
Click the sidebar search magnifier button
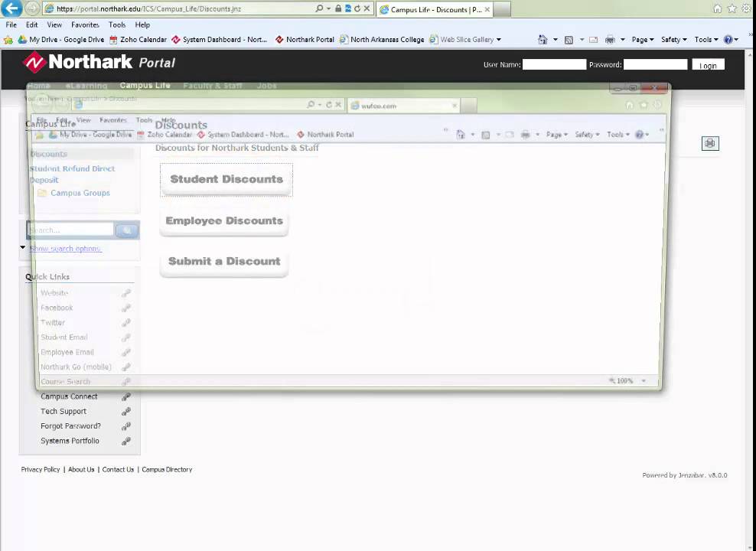point(127,230)
